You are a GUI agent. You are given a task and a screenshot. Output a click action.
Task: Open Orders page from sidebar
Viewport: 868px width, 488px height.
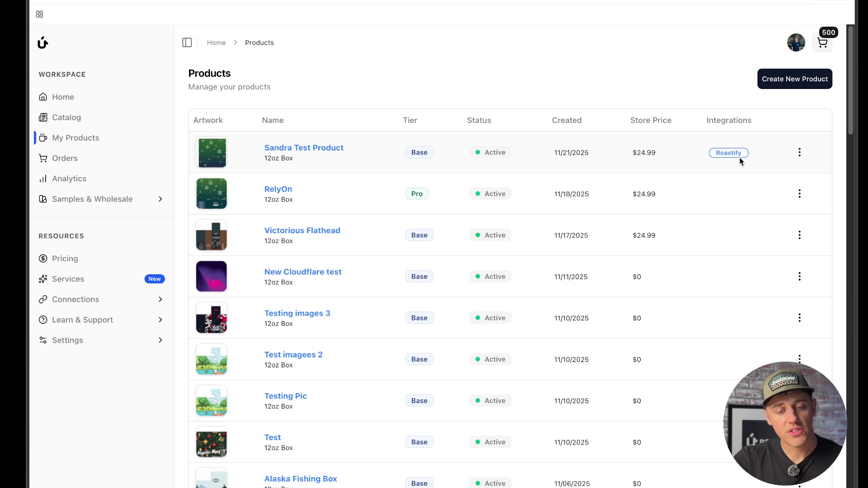(65, 158)
